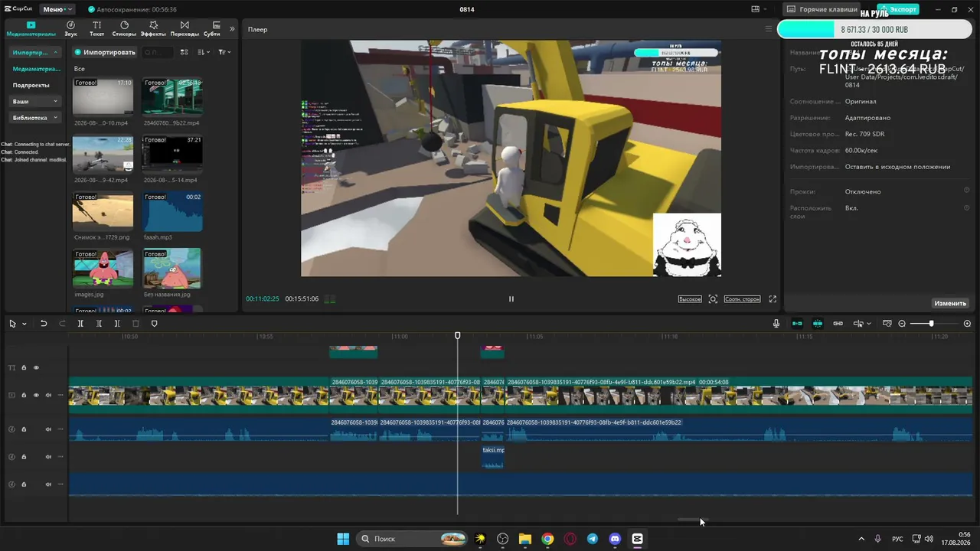The image size is (980, 551).
Task: Open the player panel hamburger menu
Action: pyautogui.click(x=769, y=29)
